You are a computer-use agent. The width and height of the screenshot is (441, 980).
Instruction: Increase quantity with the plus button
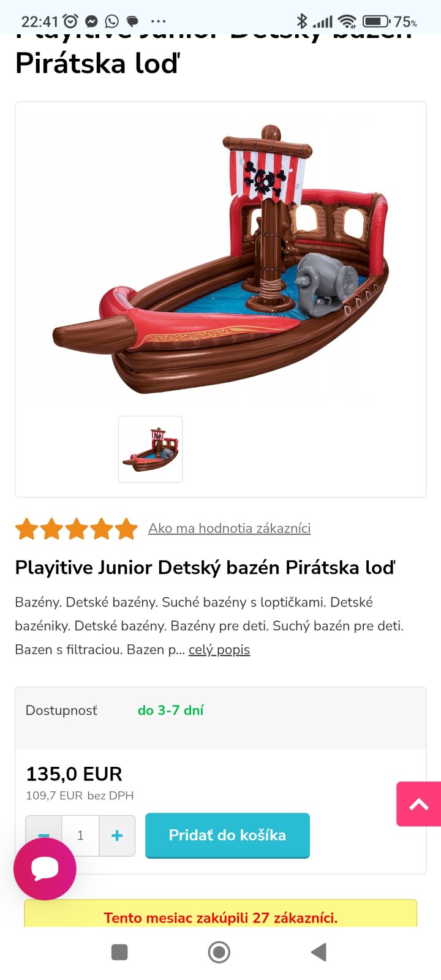117,835
